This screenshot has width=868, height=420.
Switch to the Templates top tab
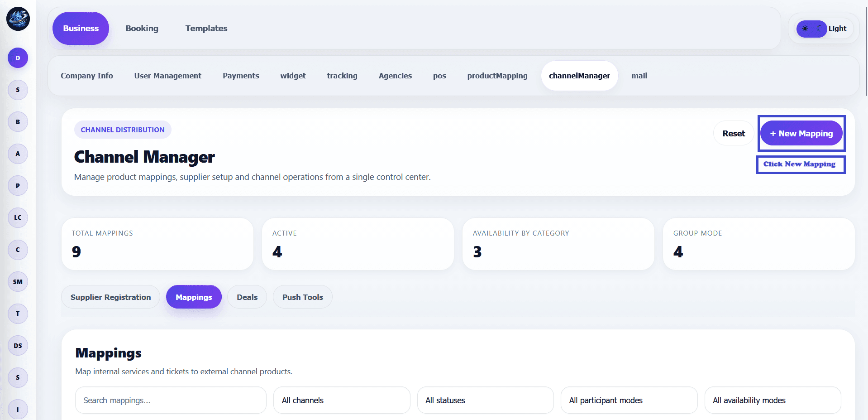tap(206, 29)
